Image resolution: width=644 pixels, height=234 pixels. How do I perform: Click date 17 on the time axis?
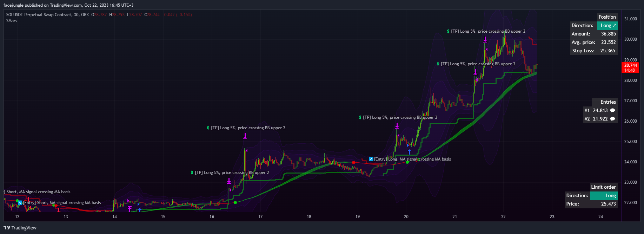pyautogui.click(x=260, y=217)
